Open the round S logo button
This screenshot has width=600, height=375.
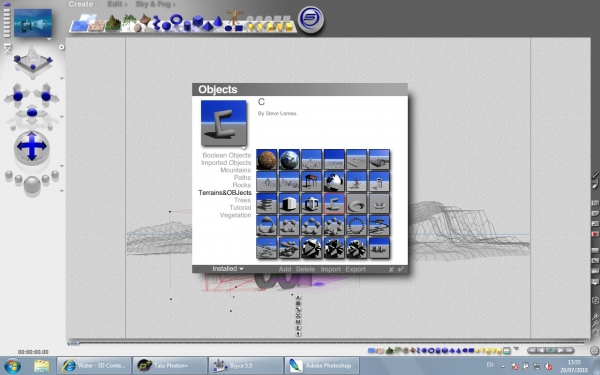(311, 20)
